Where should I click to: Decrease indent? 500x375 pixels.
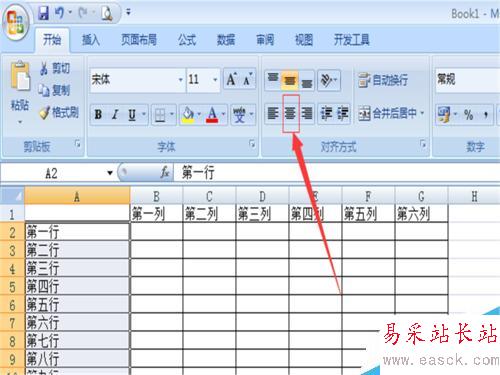point(326,114)
